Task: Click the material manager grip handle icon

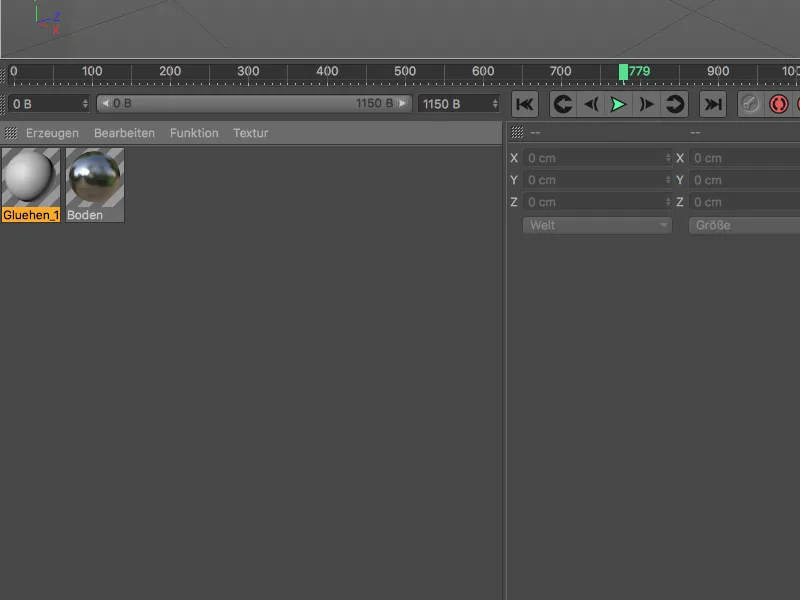Action: tap(11, 133)
